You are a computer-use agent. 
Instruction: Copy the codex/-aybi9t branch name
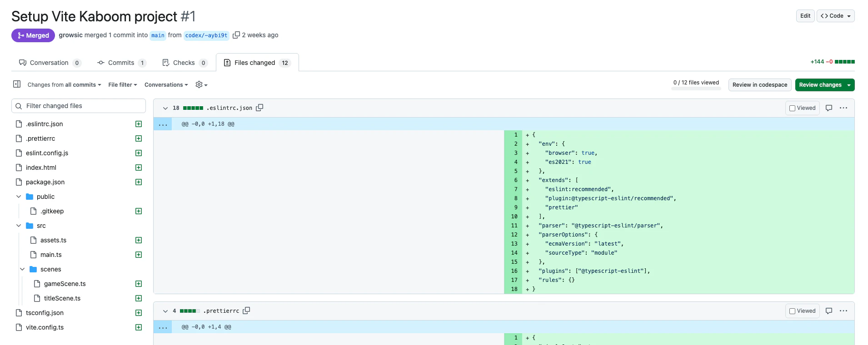click(236, 35)
